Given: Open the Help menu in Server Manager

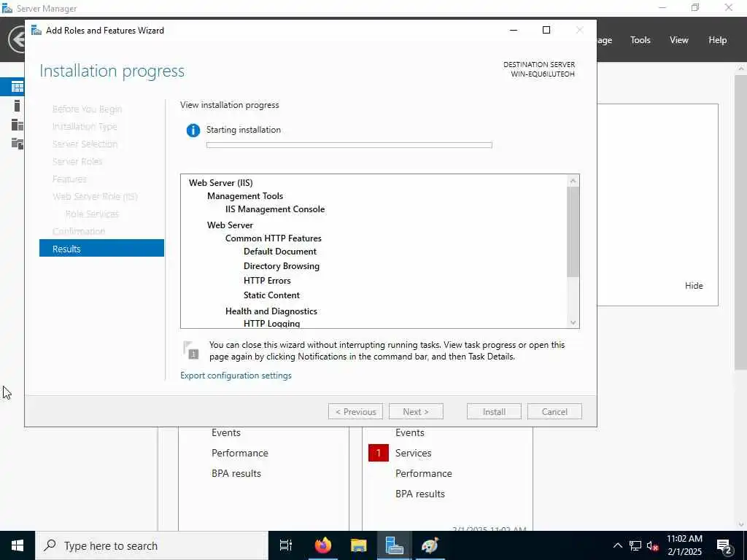Looking at the screenshot, I should coord(718,40).
